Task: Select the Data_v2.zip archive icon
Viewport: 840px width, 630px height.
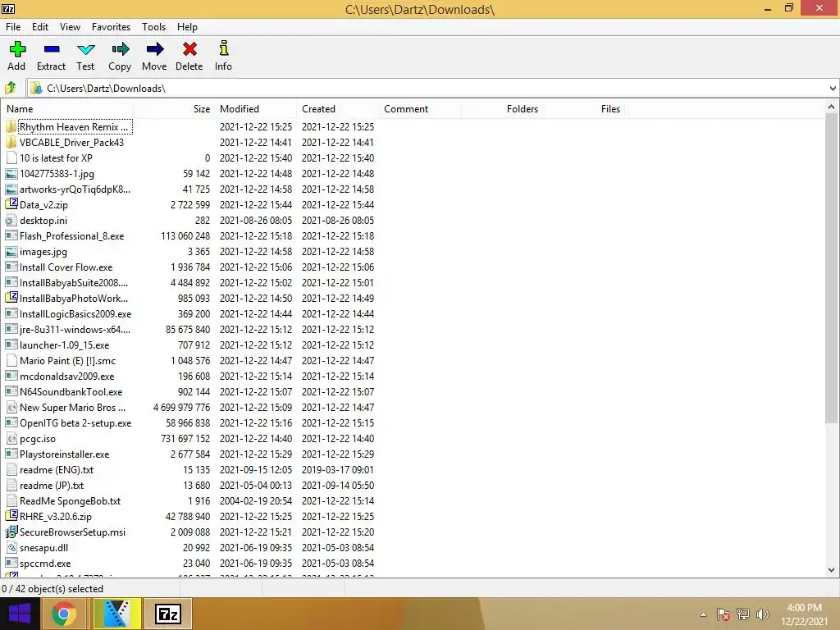Action: click(x=11, y=204)
